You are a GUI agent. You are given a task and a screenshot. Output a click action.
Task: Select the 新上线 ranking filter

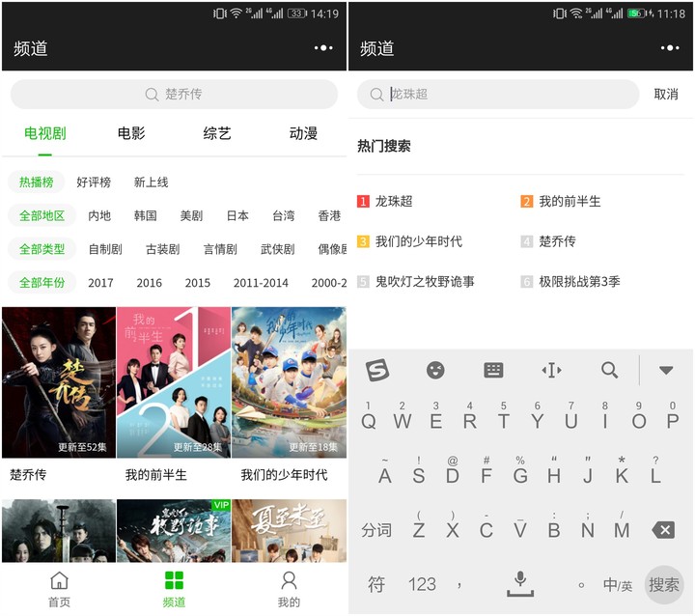[151, 182]
